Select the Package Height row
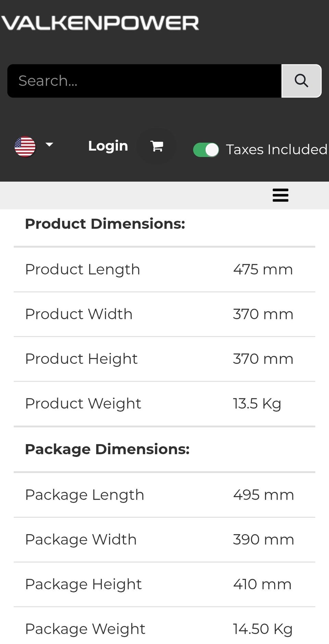The height and width of the screenshot is (644, 329). (x=164, y=584)
